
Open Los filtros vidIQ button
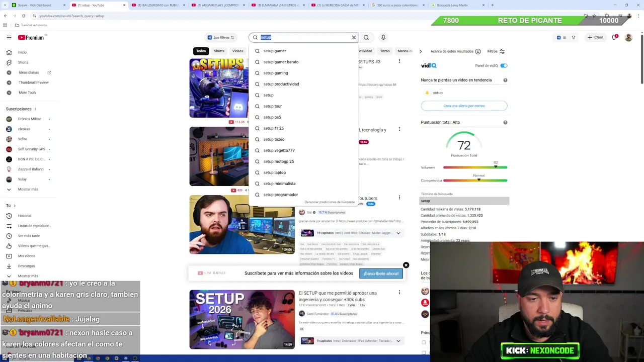tap(221, 37)
